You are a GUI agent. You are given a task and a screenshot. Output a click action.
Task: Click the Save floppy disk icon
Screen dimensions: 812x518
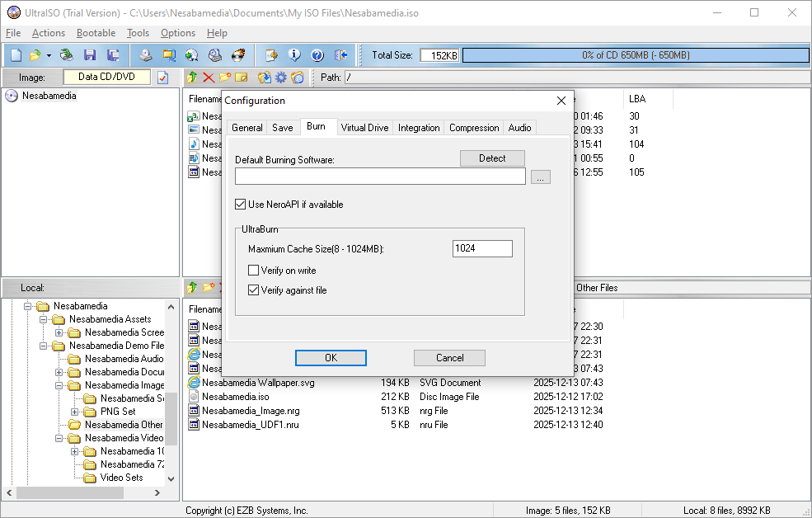[x=90, y=55]
